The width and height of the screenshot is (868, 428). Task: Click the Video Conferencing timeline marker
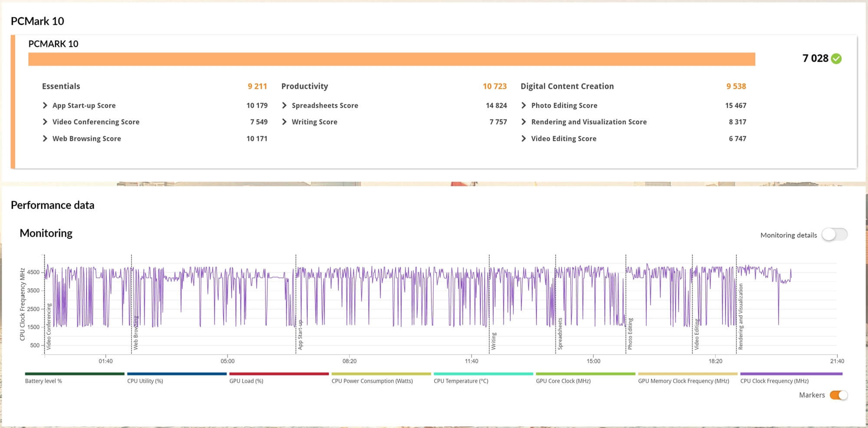pyautogui.click(x=49, y=326)
